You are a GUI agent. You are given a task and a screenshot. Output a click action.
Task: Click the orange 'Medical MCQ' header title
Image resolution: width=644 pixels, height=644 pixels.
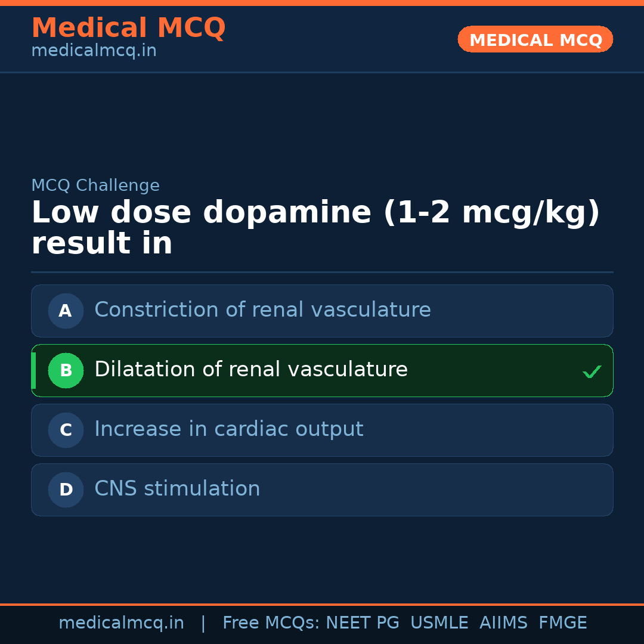pyautogui.click(x=128, y=28)
